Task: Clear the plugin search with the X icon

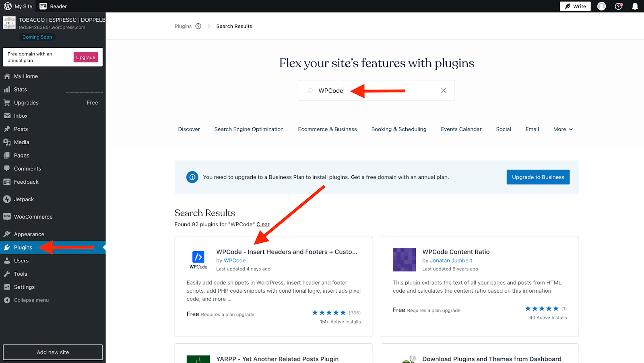Action: pos(444,90)
